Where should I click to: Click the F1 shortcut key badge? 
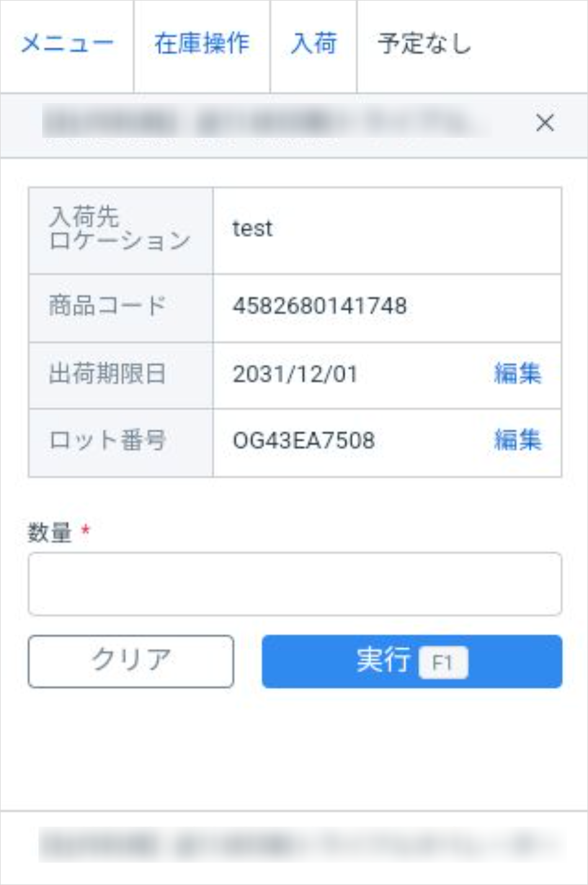pyautogui.click(x=442, y=663)
